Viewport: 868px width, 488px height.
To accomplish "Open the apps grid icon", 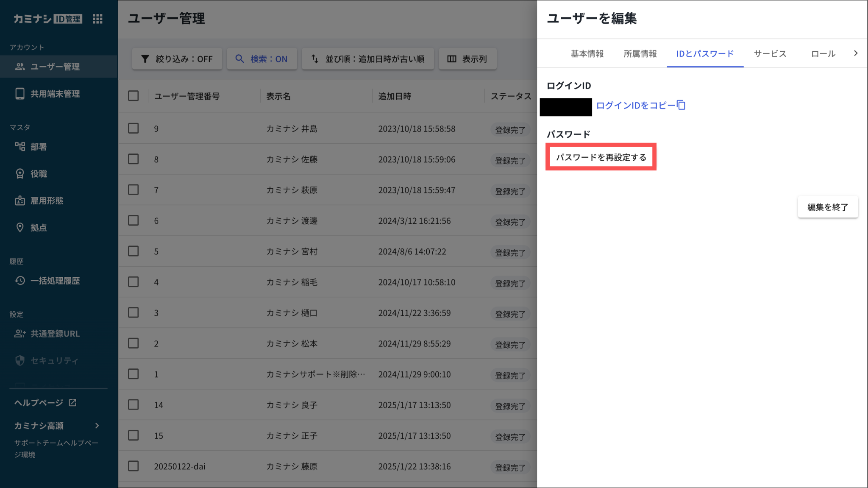I will click(x=97, y=19).
